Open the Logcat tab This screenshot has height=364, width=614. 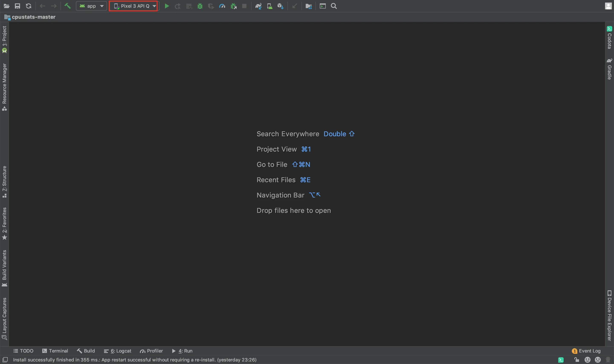pyautogui.click(x=118, y=351)
